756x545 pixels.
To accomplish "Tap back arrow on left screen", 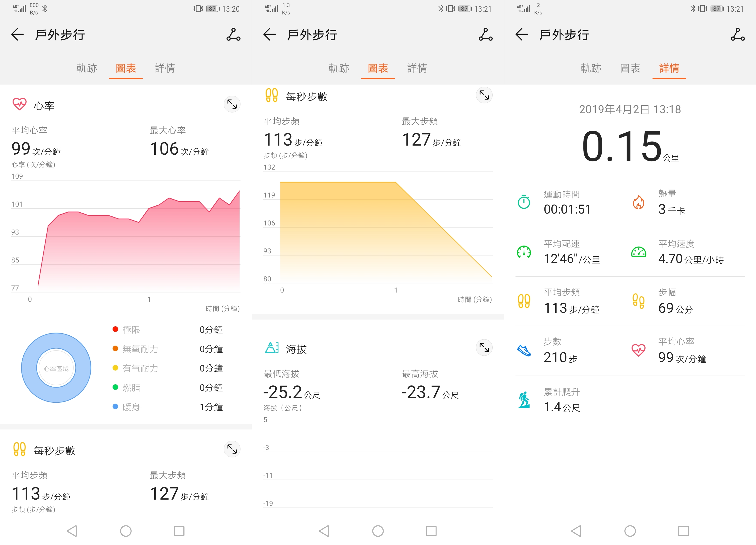I will point(17,35).
